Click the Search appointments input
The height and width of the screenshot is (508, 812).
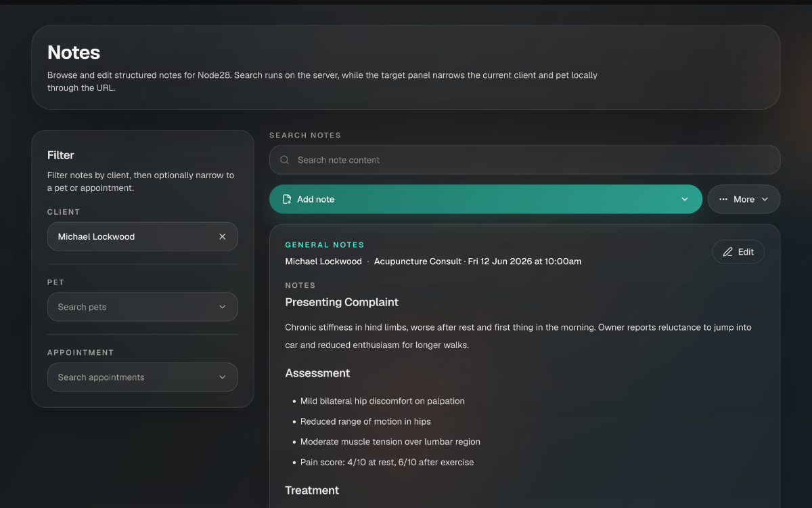pos(142,377)
